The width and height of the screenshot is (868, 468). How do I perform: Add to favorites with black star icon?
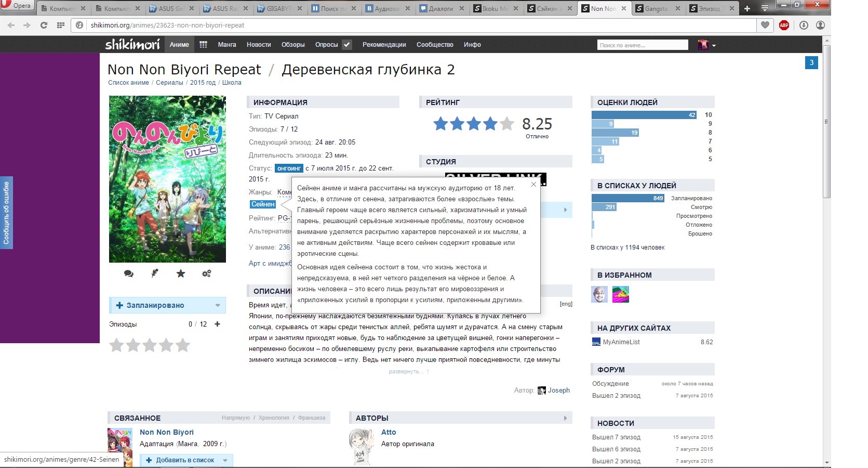(181, 274)
